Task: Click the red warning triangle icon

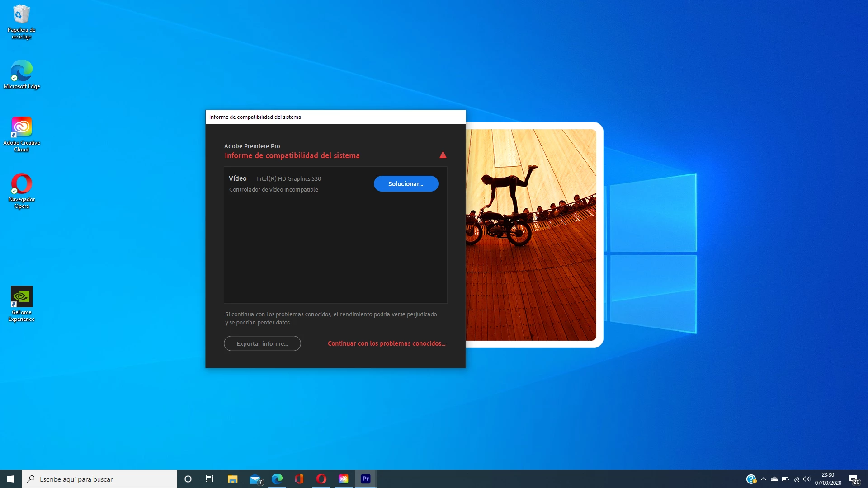Action: (443, 155)
